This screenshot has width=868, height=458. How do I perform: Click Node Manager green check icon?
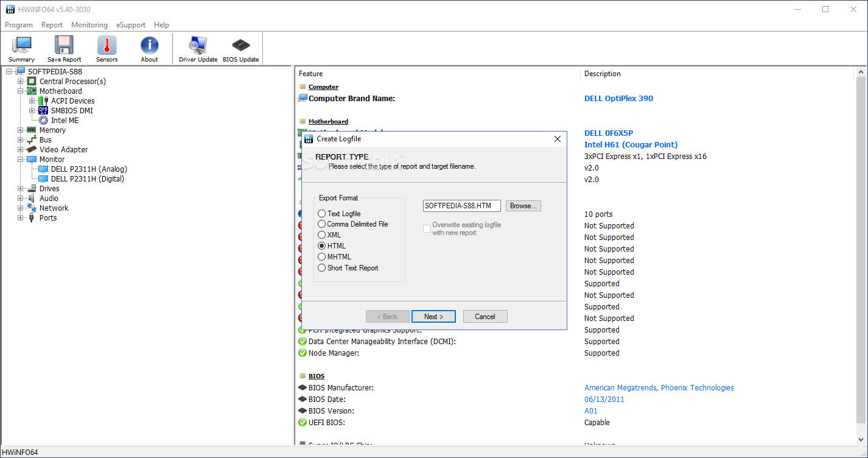coord(303,353)
